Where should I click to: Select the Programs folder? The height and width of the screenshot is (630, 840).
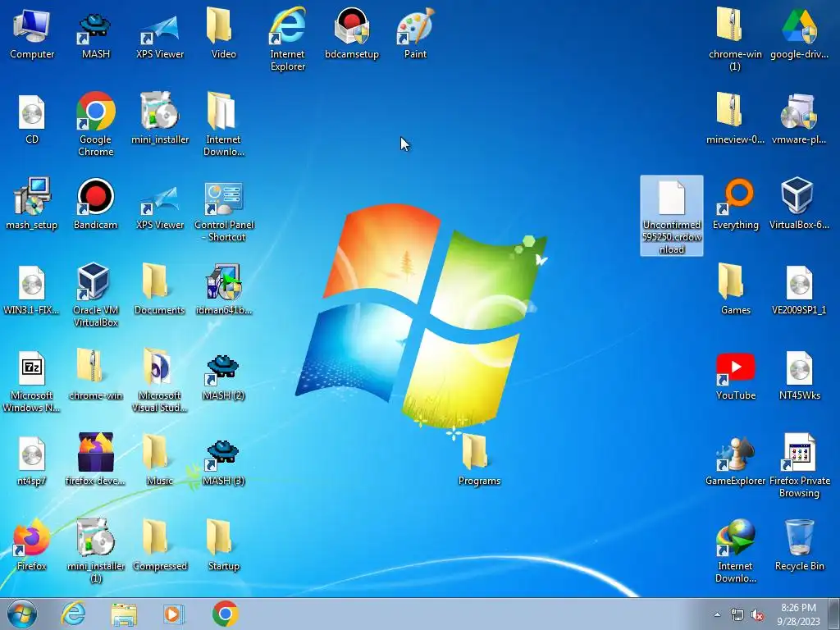point(479,459)
